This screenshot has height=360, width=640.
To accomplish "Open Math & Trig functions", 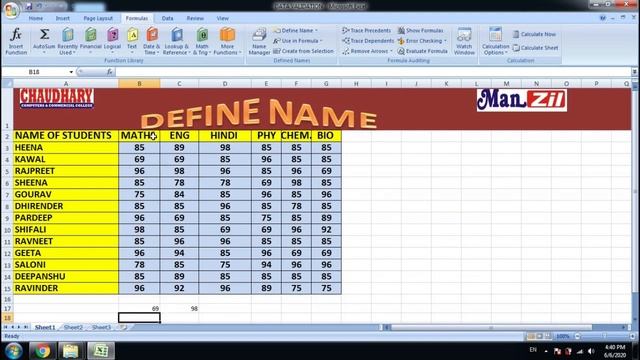I will coord(202,41).
